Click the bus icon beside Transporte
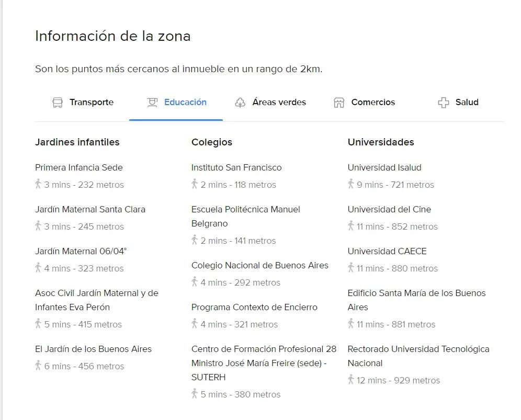 (58, 103)
